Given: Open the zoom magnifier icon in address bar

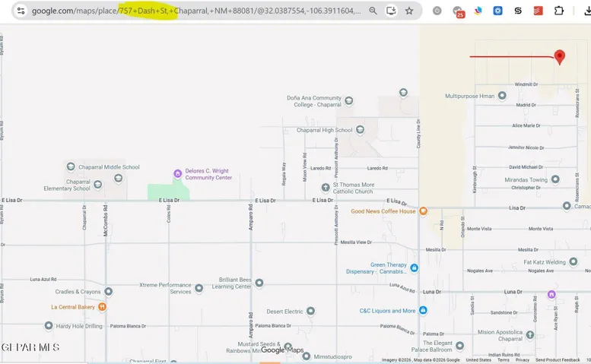Looking at the screenshot, I should [x=373, y=11].
